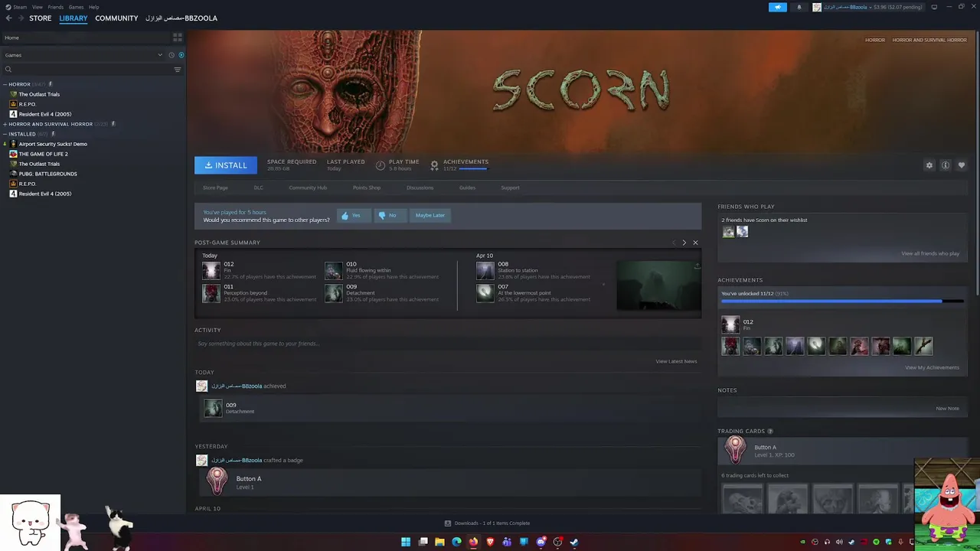This screenshot has height=551, width=980.
Task: Expand the HORROR AND SURVIVAL HORROR collection
Action: [5, 124]
